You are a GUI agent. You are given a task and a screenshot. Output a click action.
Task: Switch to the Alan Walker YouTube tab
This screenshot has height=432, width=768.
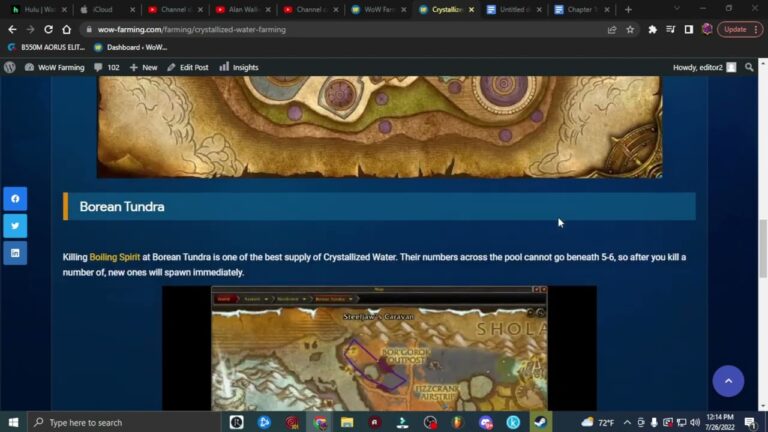click(x=242, y=9)
